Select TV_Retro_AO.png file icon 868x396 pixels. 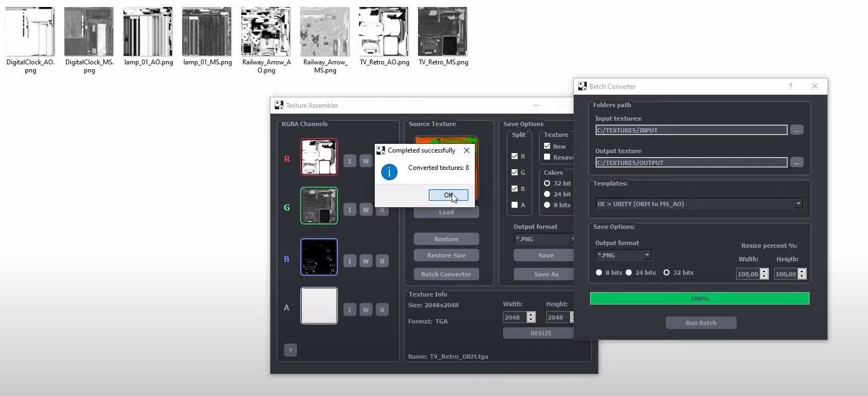[x=383, y=31]
